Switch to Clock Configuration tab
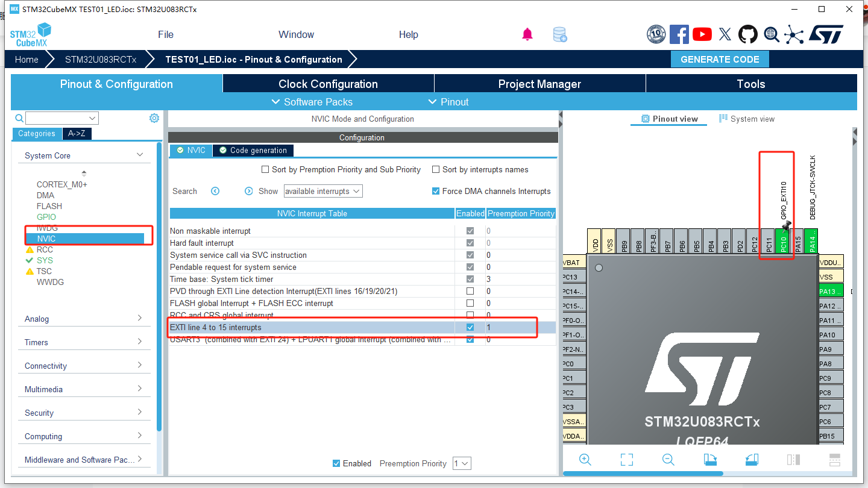 tap(328, 84)
